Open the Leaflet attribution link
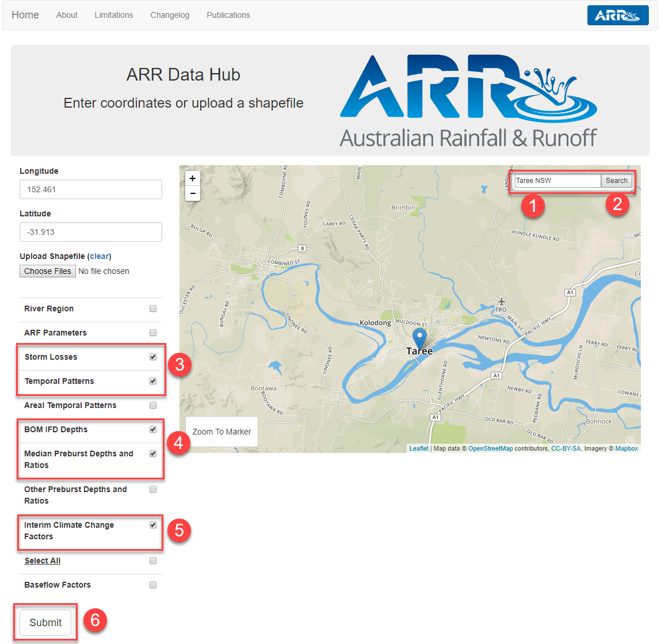661x644 pixels. tap(419, 448)
